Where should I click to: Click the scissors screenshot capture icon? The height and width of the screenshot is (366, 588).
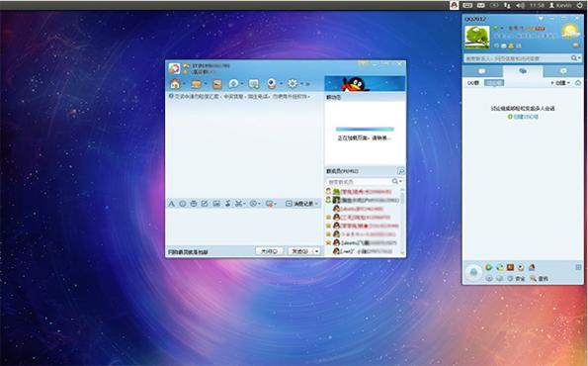pos(238,204)
